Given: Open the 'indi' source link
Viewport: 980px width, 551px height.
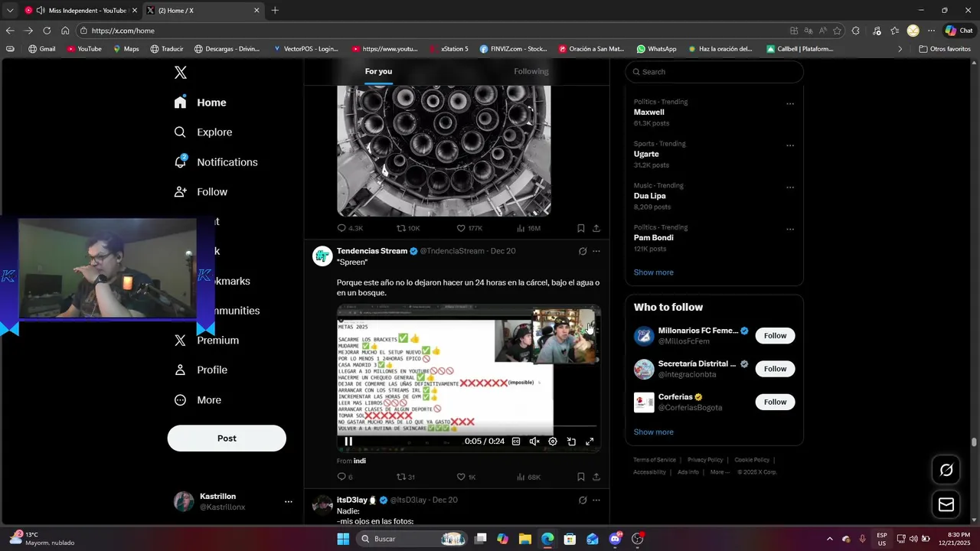Looking at the screenshot, I should point(360,461).
